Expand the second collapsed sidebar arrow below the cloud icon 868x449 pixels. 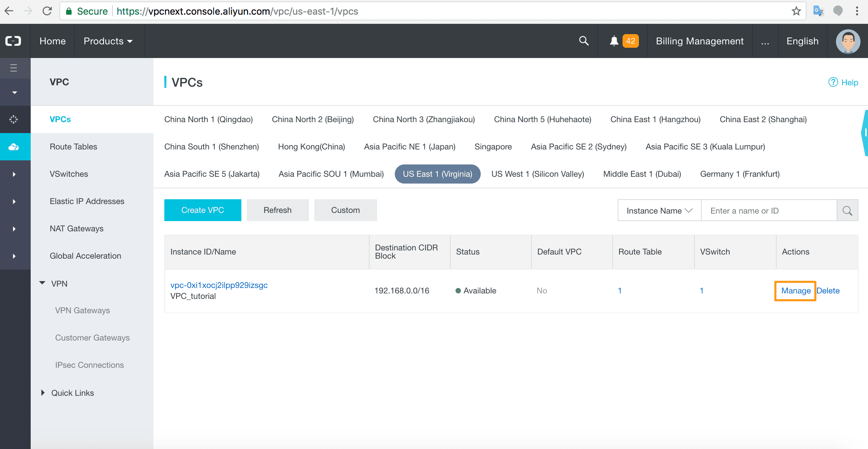point(14,202)
